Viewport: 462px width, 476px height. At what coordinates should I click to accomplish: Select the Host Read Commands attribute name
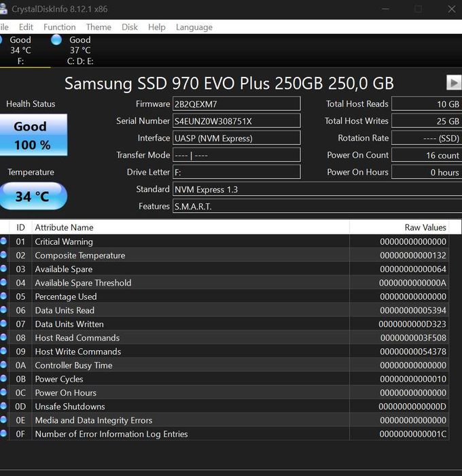[77, 338]
